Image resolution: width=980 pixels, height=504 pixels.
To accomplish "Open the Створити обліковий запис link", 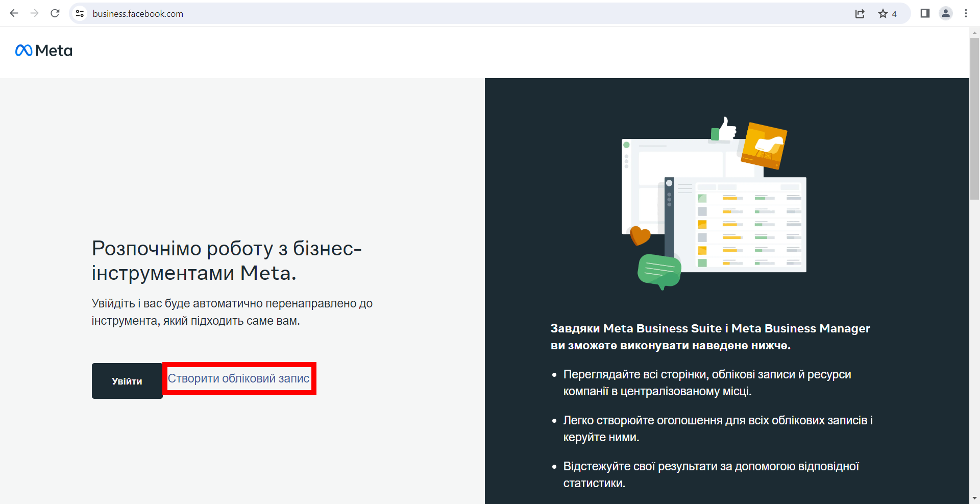I will 239,378.
